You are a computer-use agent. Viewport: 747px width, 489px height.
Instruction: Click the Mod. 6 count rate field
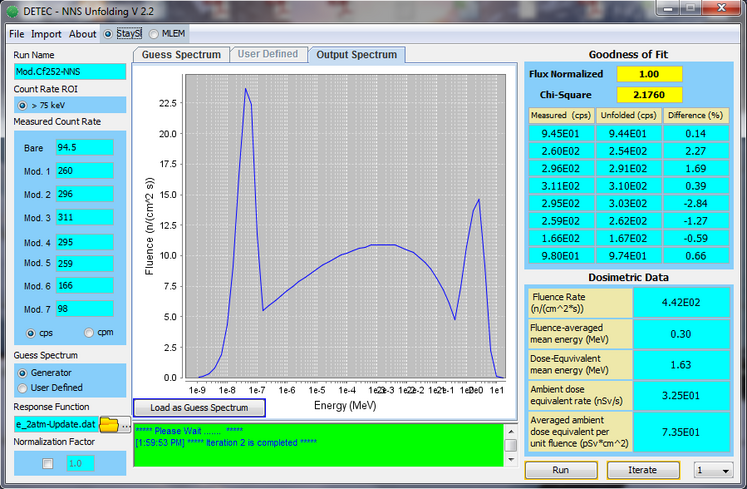point(84,285)
